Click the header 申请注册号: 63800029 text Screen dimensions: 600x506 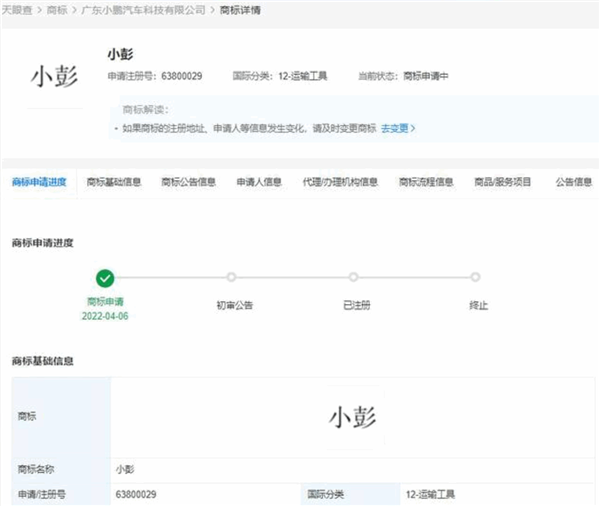pos(155,76)
